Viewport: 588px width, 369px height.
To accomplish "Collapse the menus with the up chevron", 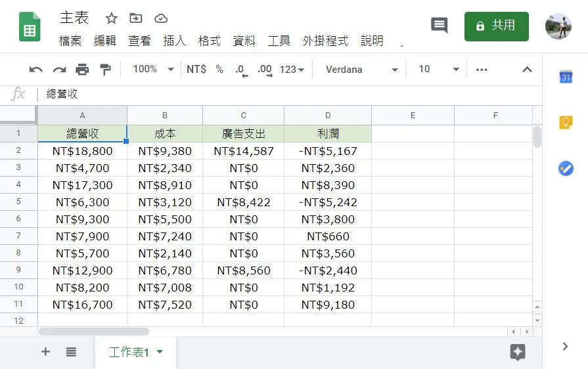I will coord(527,70).
